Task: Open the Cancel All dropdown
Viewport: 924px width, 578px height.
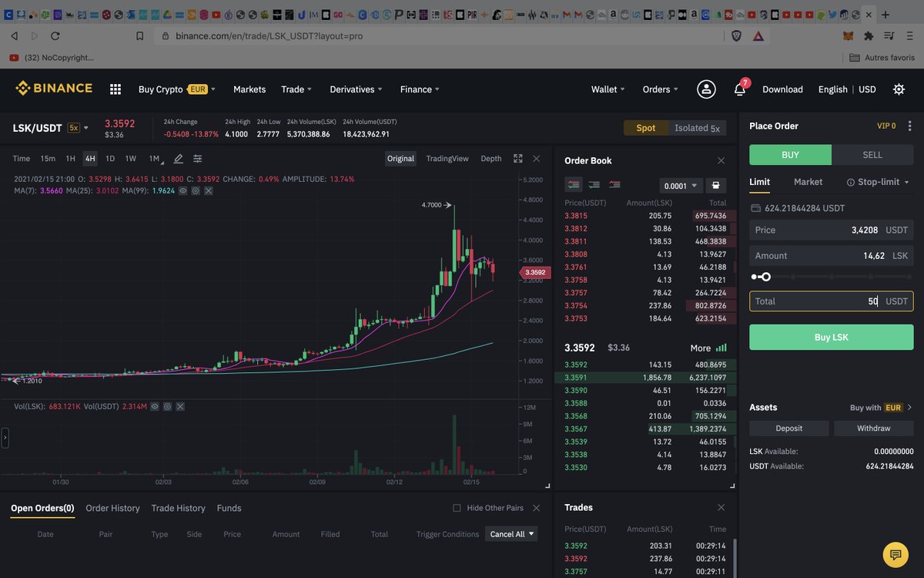Action: pos(511,534)
